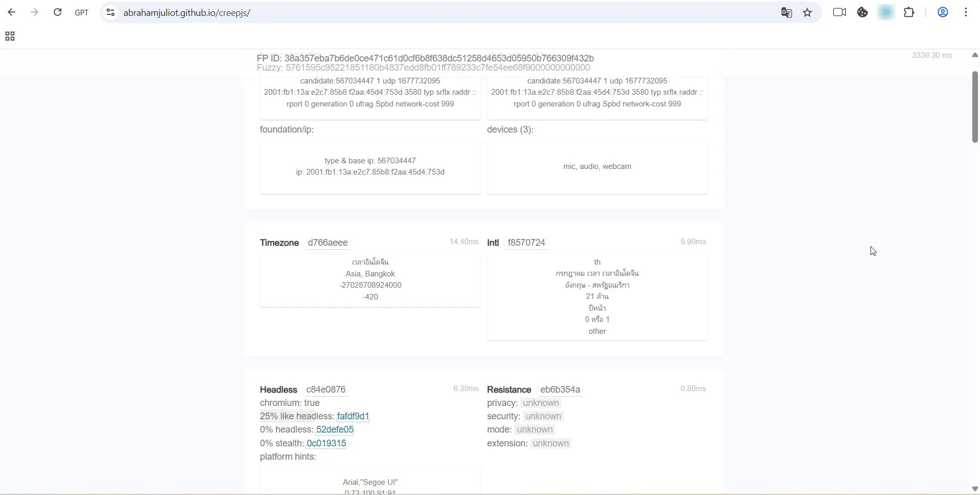Click the Intl heading
The width and height of the screenshot is (980, 495).
[x=493, y=243]
